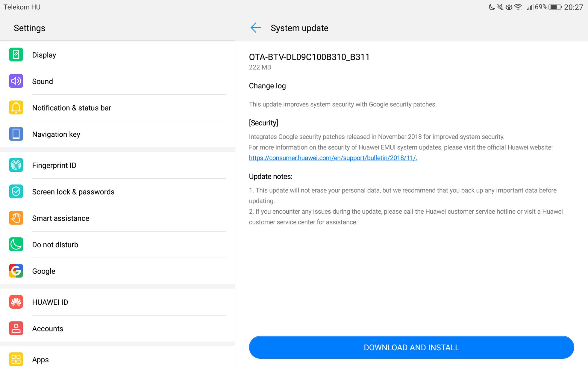The image size is (588, 368).
Task: Tap the [Security] section heading
Action: click(263, 123)
